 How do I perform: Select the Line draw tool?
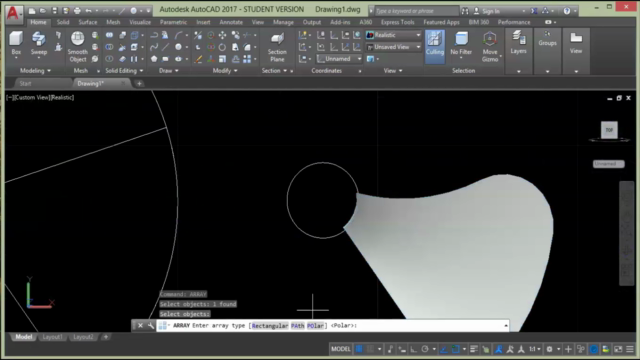point(165,47)
